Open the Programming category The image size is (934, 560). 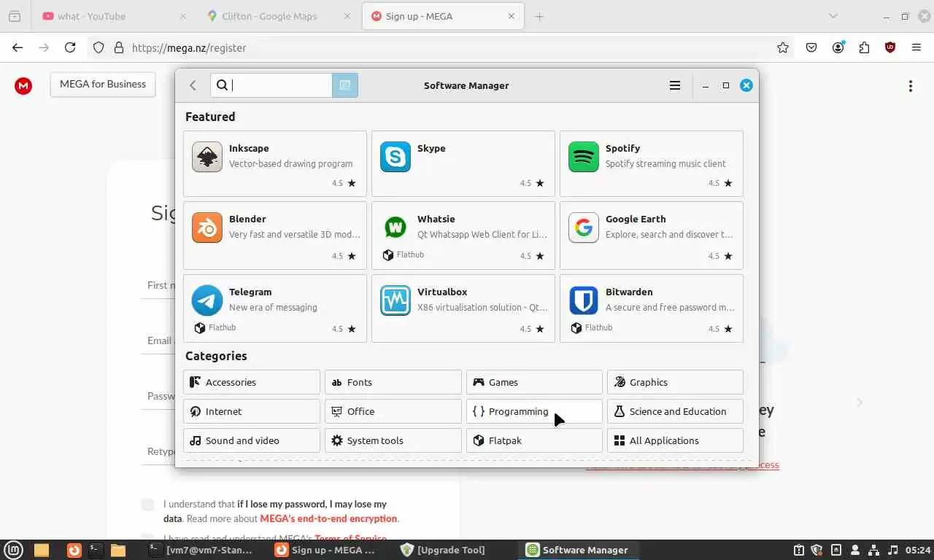click(x=534, y=411)
